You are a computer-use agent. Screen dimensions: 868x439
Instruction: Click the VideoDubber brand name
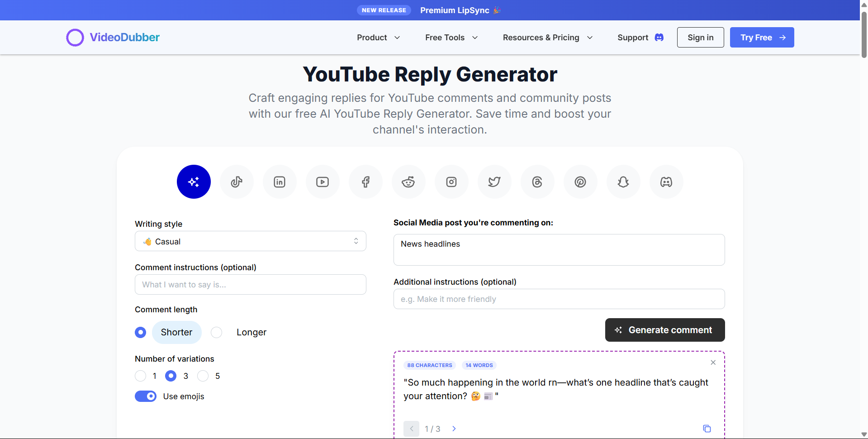click(124, 38)
